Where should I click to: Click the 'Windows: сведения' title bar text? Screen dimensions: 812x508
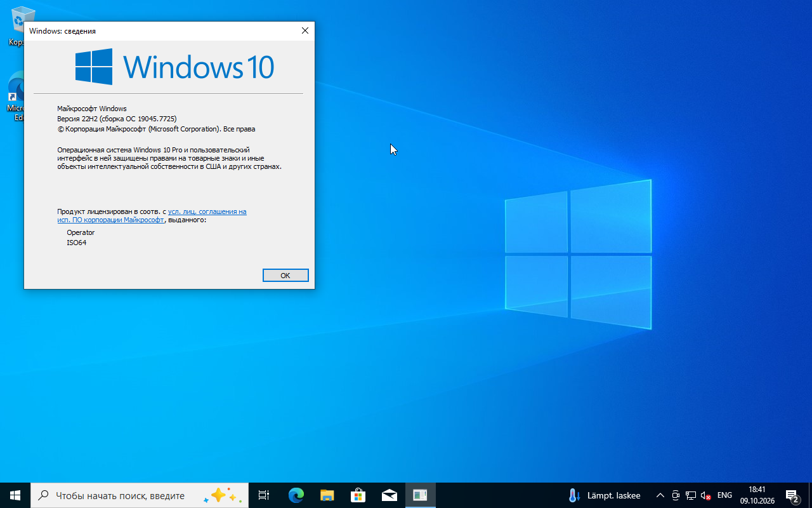(62, 30)
